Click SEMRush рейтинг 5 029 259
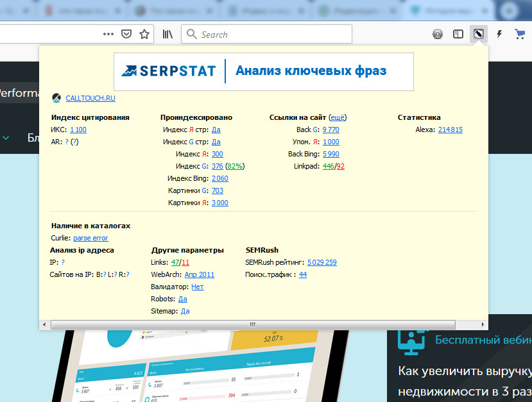Image resolution: width=532 pixels, height=402 pixels. click(x=322, y=262)
